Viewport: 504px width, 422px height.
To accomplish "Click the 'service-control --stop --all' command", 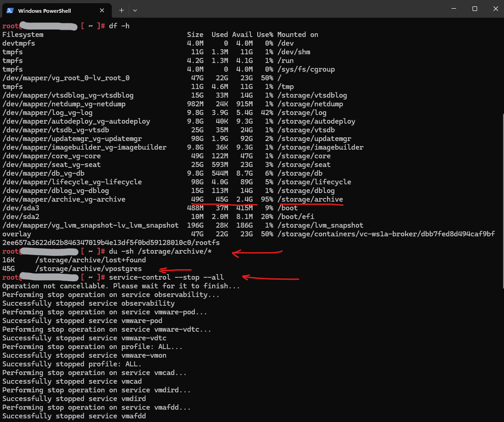I will pos(166,277).
